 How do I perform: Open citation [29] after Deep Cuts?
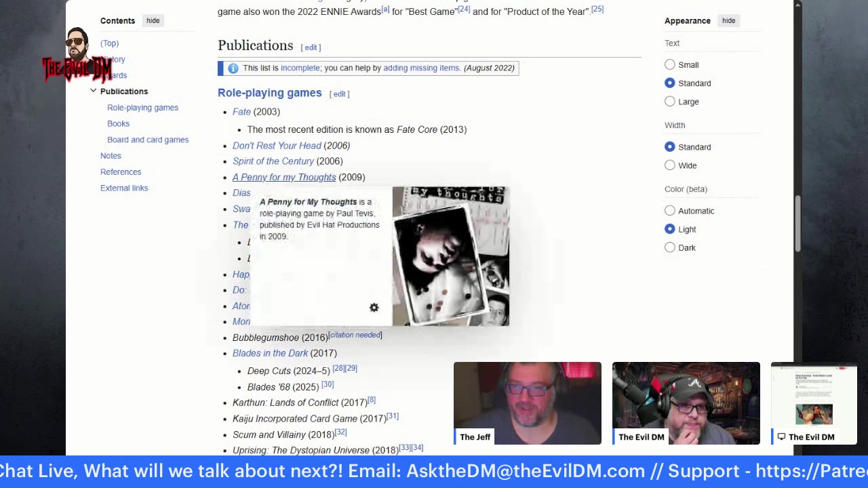[351, 368]
